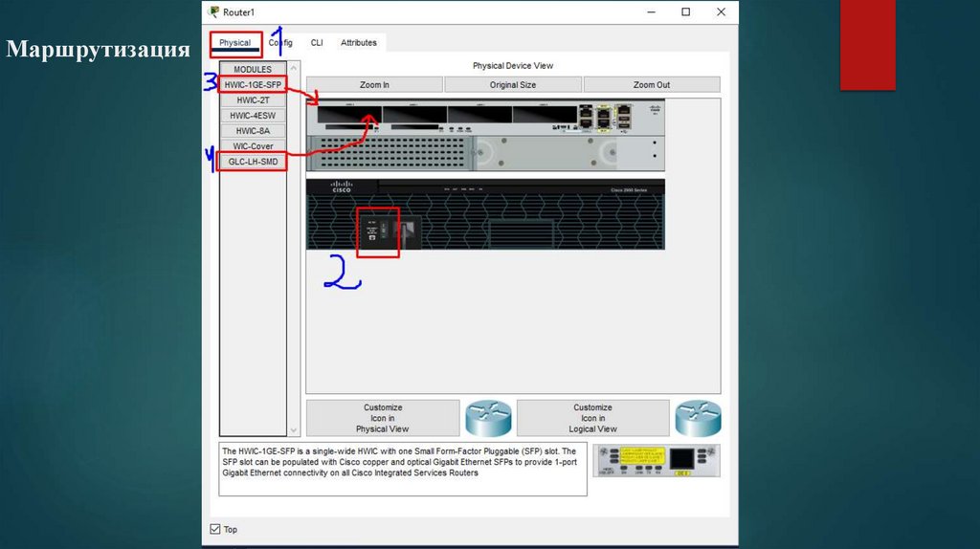Click the HWIC-1GE-SFP module preview image
Screen dimensions: 980x549
(x=657, y=461)
